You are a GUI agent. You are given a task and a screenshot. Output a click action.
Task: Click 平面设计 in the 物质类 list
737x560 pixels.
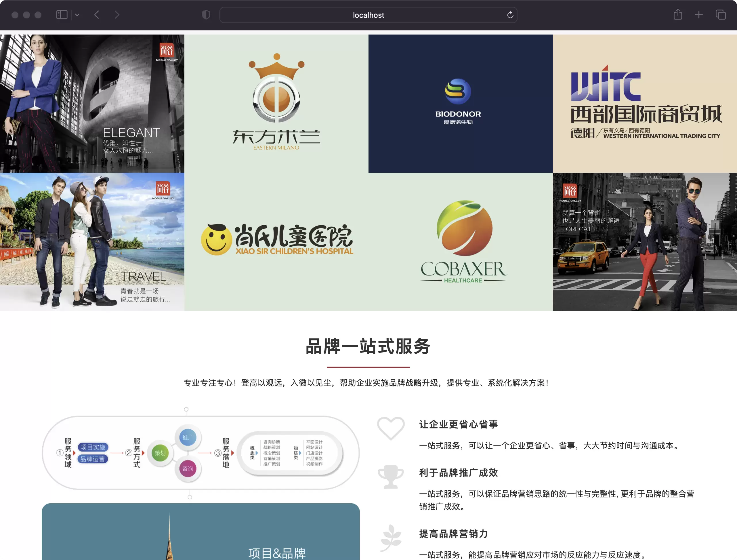point(314,442)
